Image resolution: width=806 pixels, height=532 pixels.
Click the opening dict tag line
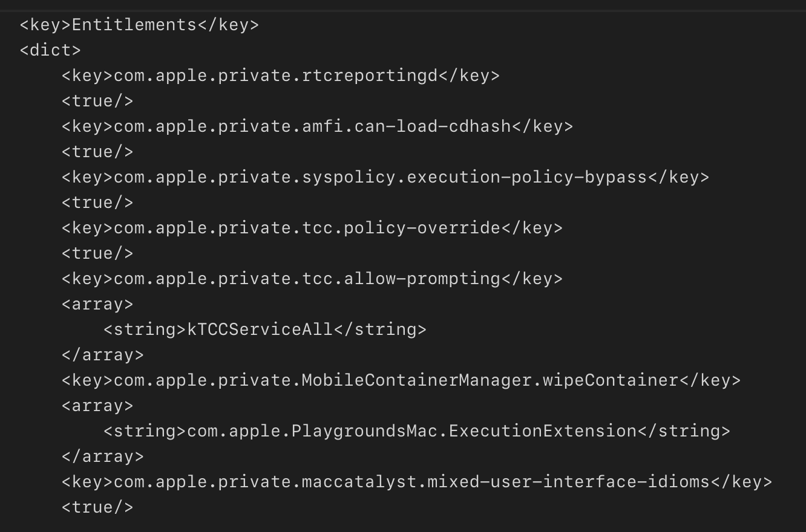point(50,50)
